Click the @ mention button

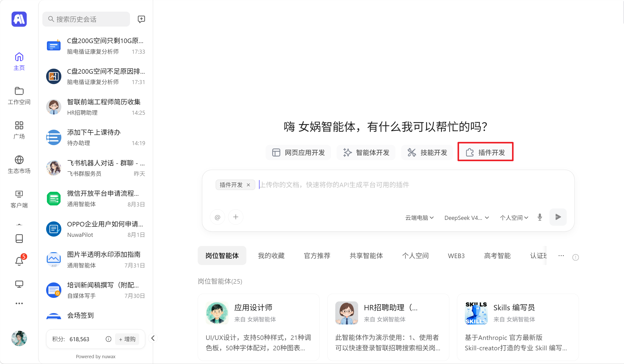(x=217, y=217)
